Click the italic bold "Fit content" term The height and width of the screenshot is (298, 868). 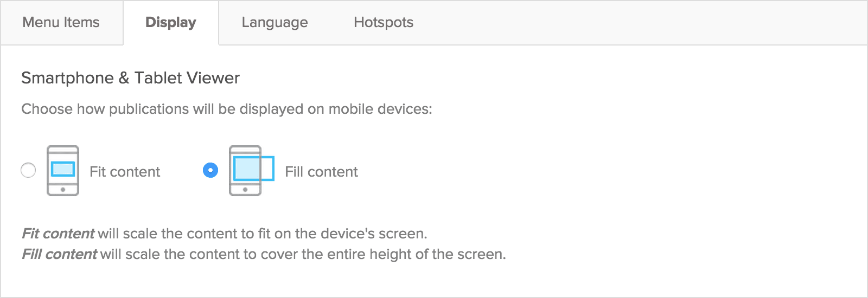58,234
